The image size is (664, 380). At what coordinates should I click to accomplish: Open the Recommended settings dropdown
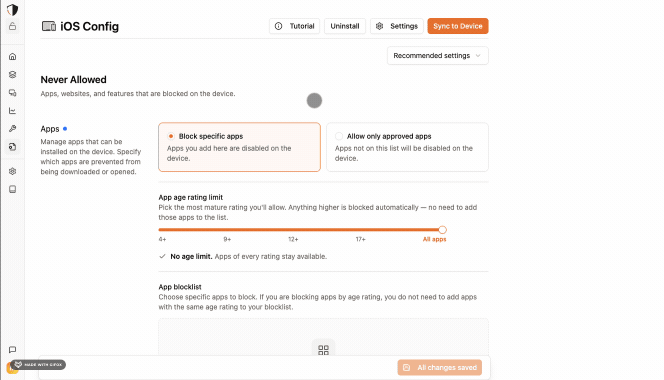click(x=437, y=55)
